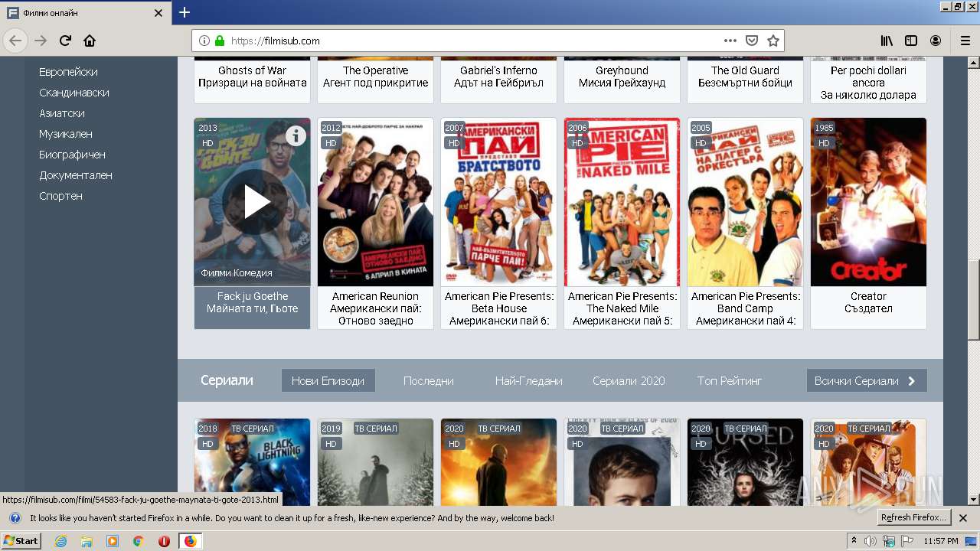
Task: Open the Library bookmarks and history
Action: (887, 41)
